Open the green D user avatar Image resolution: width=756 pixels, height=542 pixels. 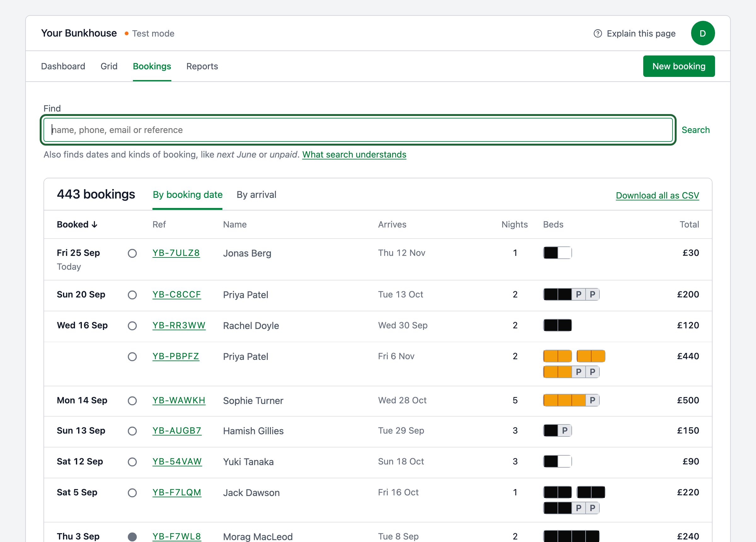pyautogui.click(x=703, y=33)
